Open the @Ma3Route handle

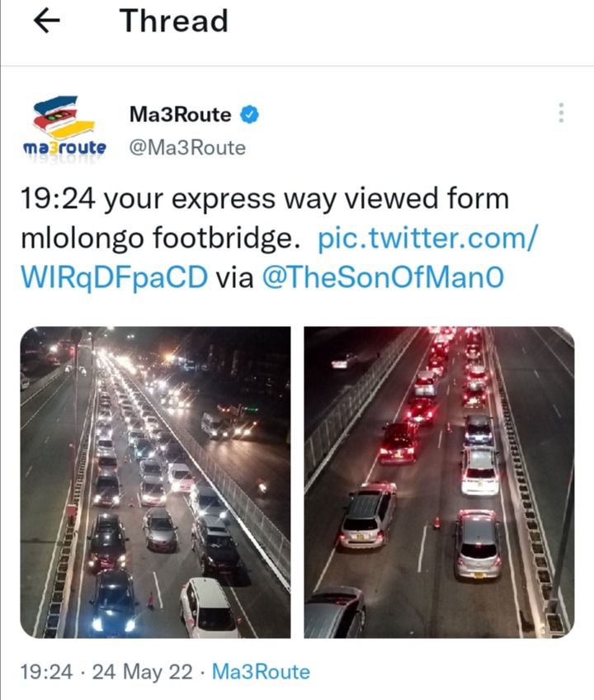[187, 148]
